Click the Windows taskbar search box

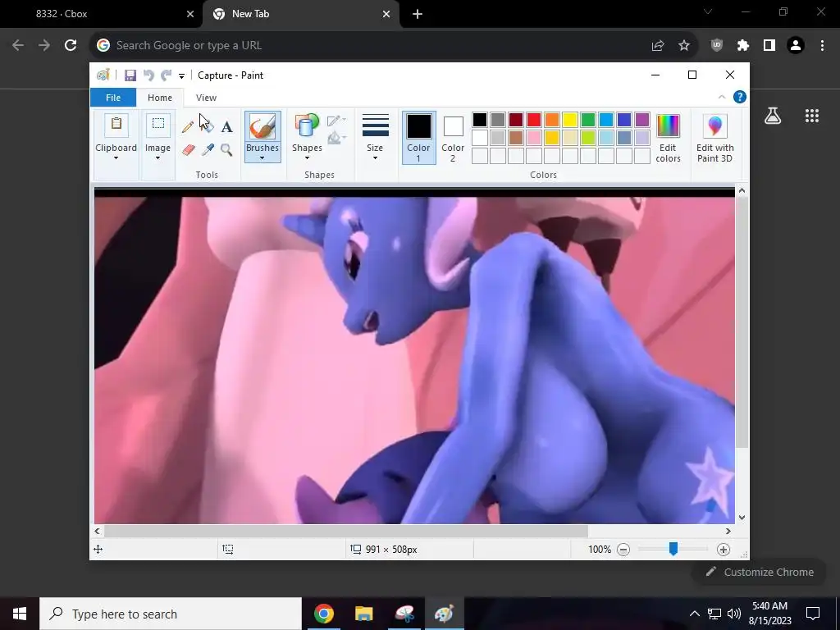pos(171,614)
